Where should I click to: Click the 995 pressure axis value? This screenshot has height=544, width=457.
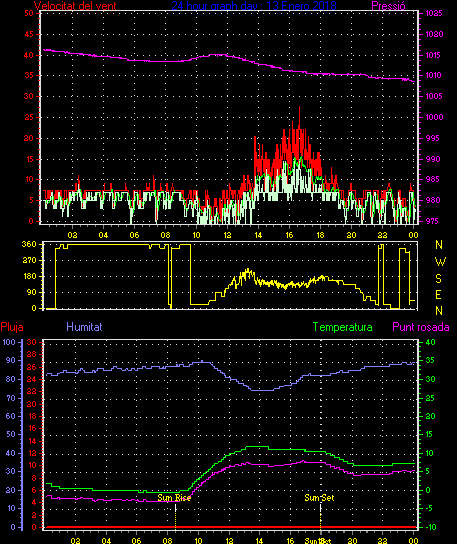click(x=434, y=138)
